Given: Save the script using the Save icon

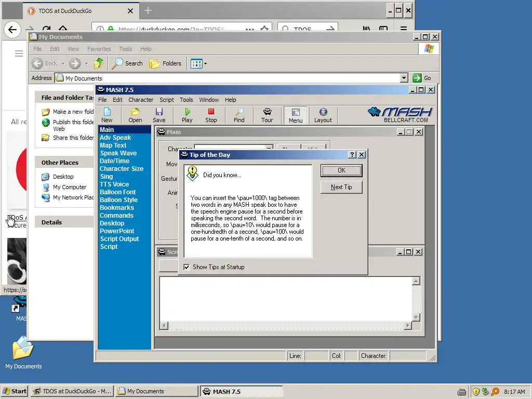Looking at the screenshot, I should pyautogui.click(x=159, y=115).
